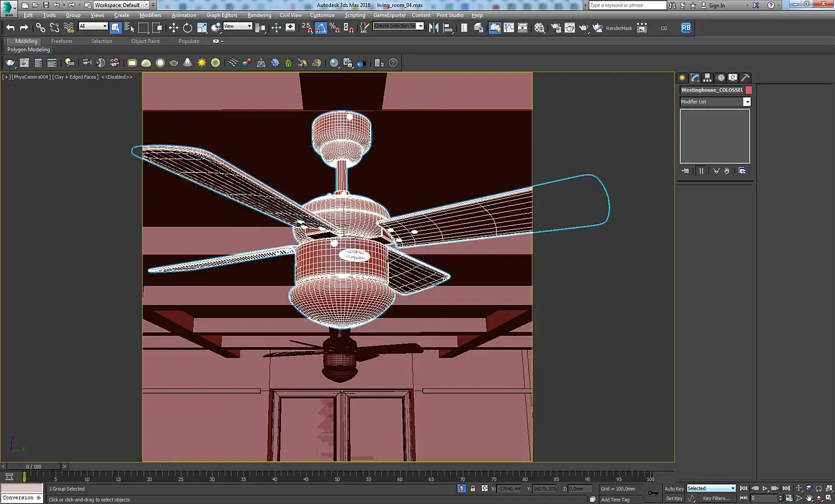Toggle Auto Key animation mode
Viewport: 835px width, 504px height.
(x=674, y=489)
